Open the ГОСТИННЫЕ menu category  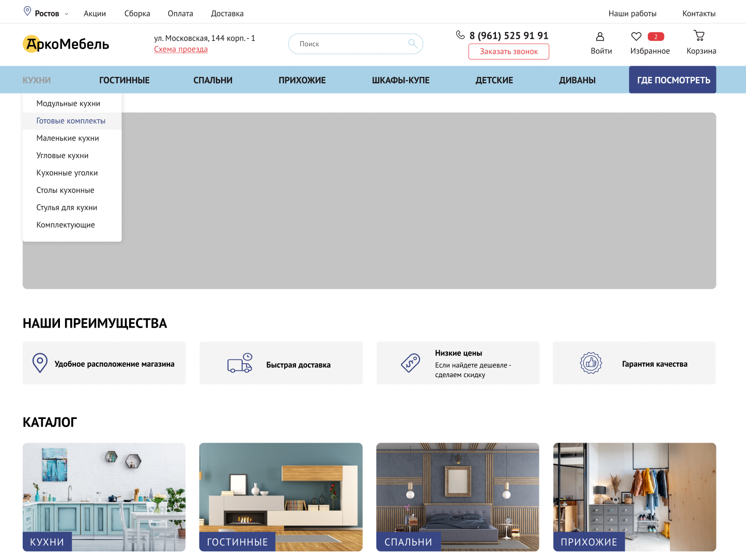[x=125, y=80]
